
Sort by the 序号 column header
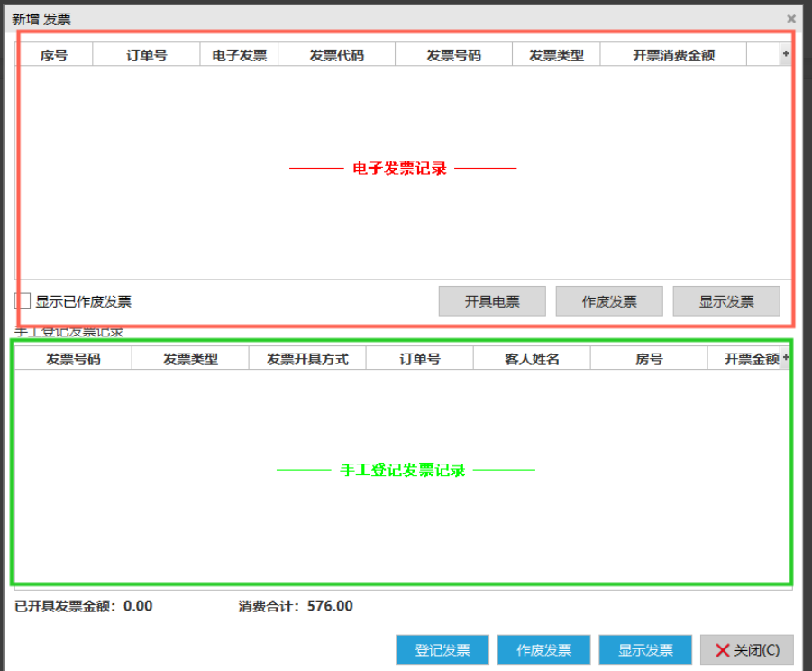54,55
